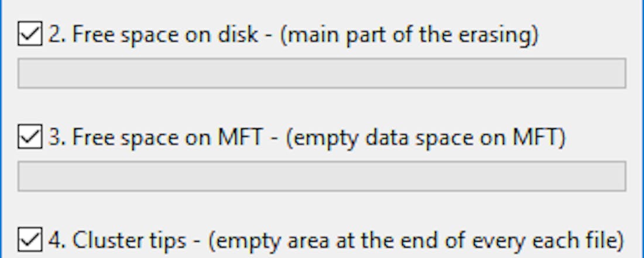The image size is (644, 258).
Task: Click the Free space on MFT progress bar
Action: (x=321, y=176)
